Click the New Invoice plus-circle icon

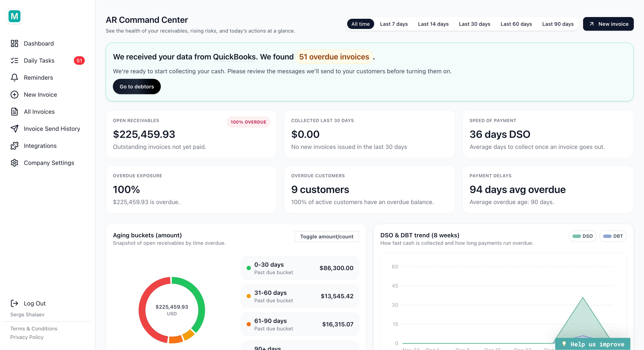point(14,95)
